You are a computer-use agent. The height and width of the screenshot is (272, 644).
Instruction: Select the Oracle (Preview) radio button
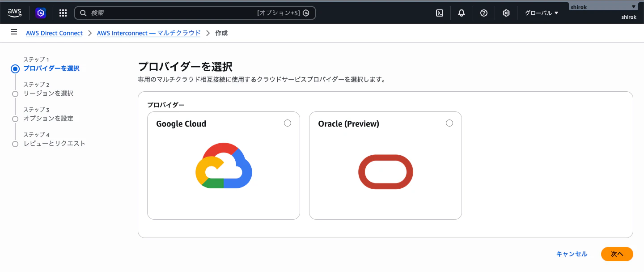[449, 123]
